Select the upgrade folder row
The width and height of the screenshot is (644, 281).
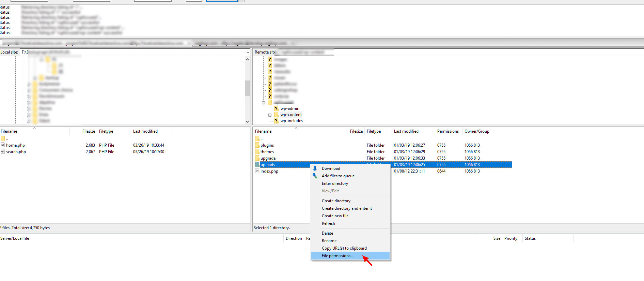pyautogui.click(x=268, y=158)
